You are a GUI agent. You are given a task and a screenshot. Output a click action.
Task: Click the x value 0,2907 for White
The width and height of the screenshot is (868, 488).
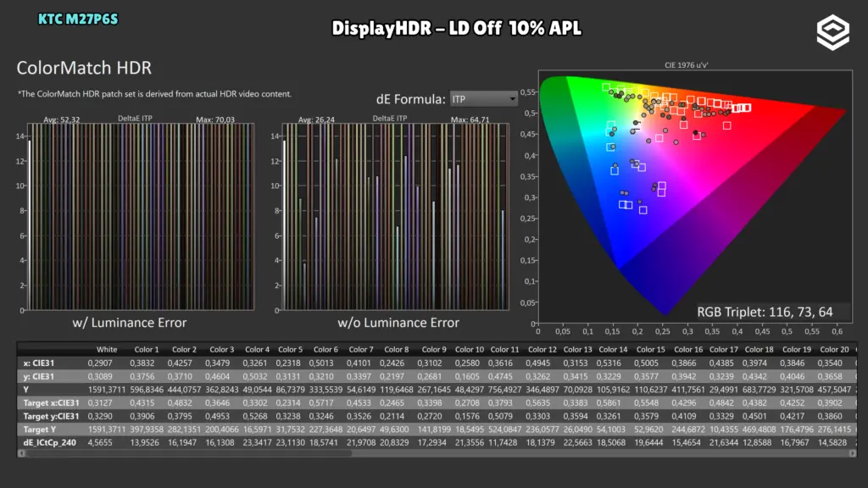tap(100, 363)
